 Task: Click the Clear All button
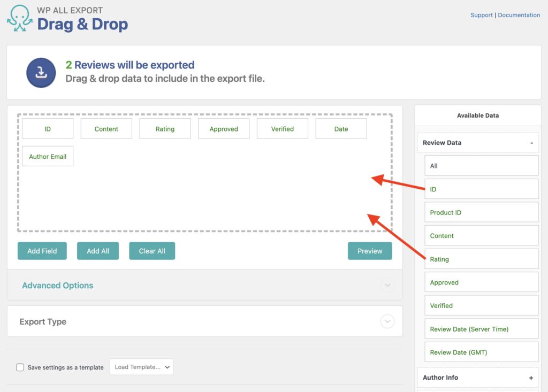[152, 251]
